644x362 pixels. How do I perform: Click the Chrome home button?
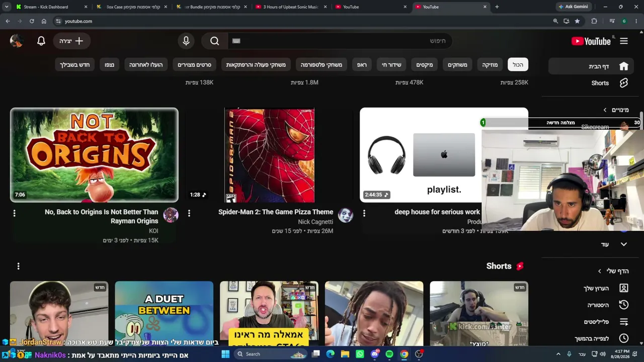point(44,21)
